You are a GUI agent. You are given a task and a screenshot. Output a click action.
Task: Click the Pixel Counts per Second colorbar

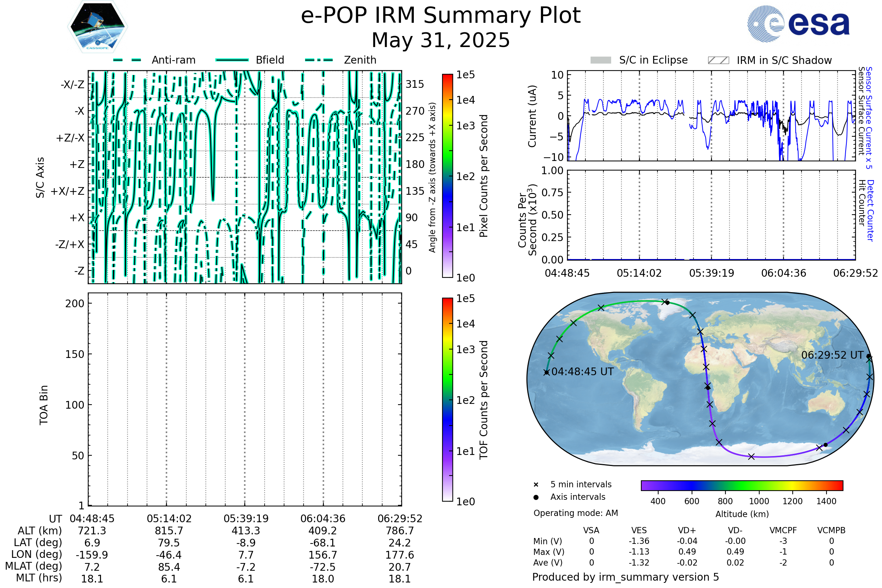(x=447, y=176)
